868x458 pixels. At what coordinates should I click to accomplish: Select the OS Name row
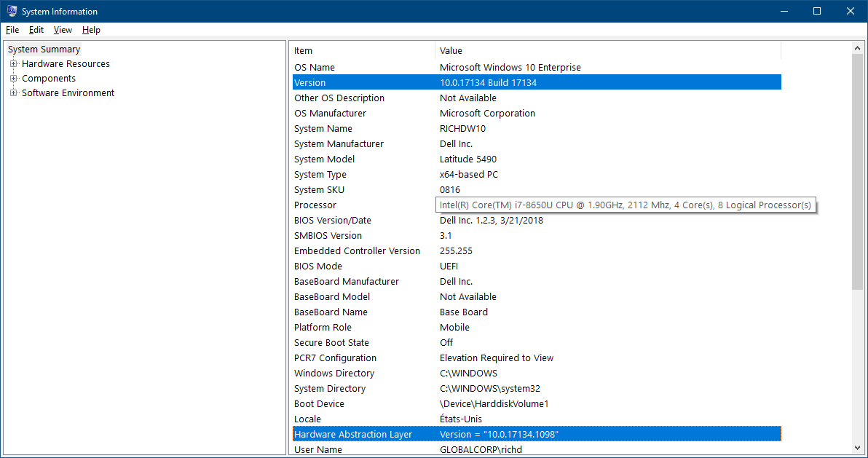point(537,68)
